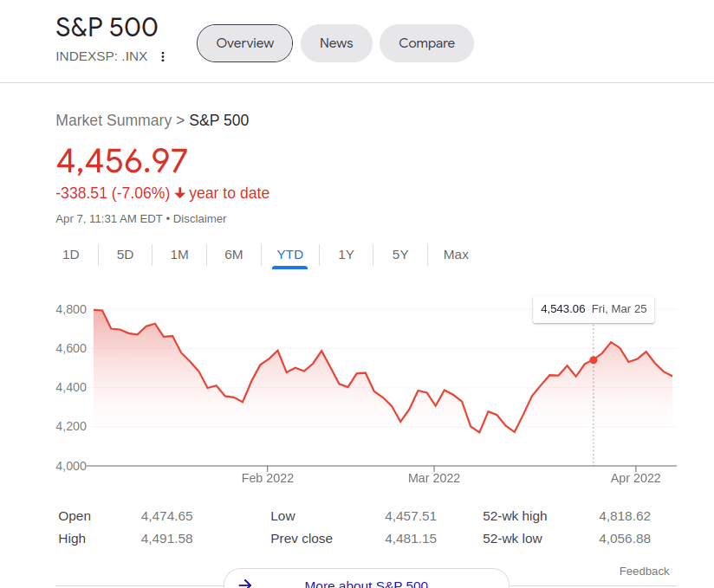The height and width of the screenshot is (588, 714).
Task: Open the Compare tab
Action: coord(426,43)
